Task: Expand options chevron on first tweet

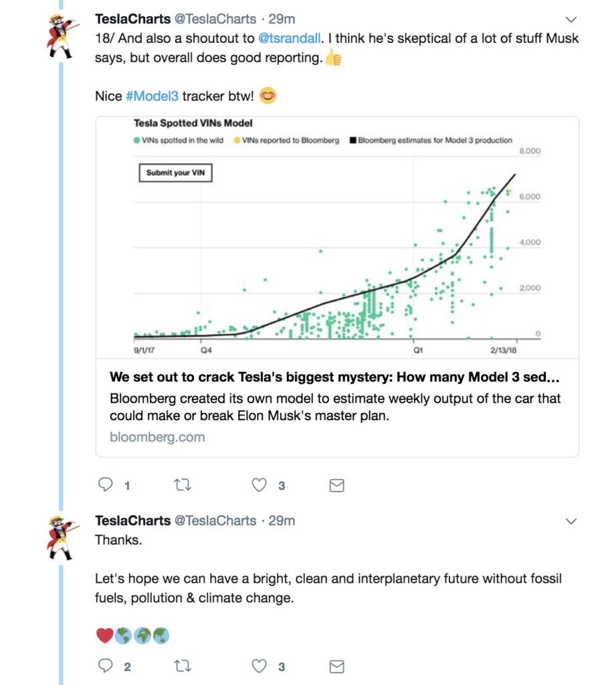Action: (571, 19)
